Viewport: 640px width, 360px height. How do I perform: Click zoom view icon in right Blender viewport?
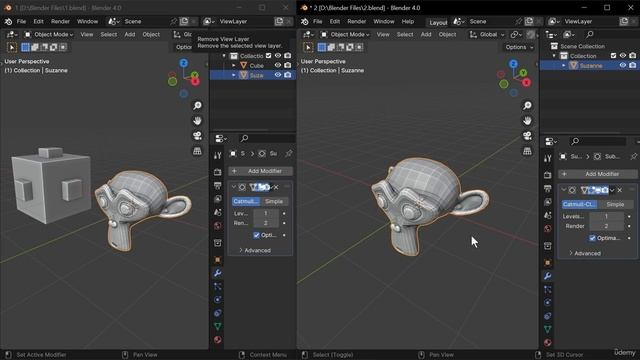click(527, 106)
